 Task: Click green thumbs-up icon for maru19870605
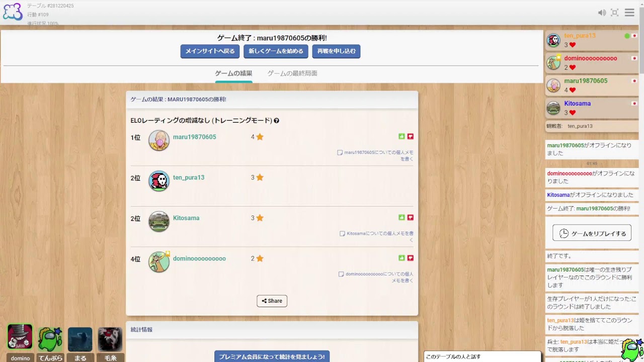[401, 136]
